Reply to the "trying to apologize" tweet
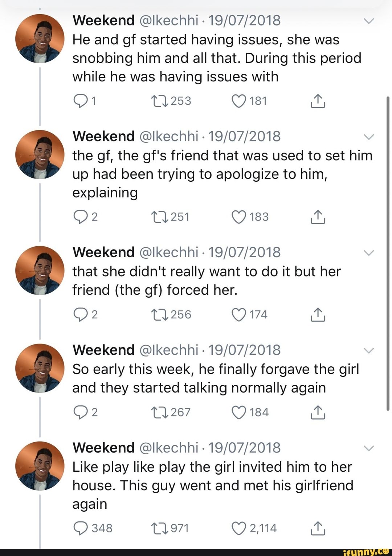Screen dimensions: 392x556 coord(80,217)
